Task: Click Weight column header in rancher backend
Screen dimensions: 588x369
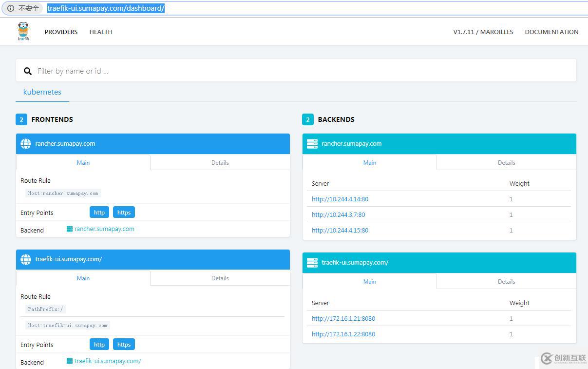Action: click(x=519, y=183)
